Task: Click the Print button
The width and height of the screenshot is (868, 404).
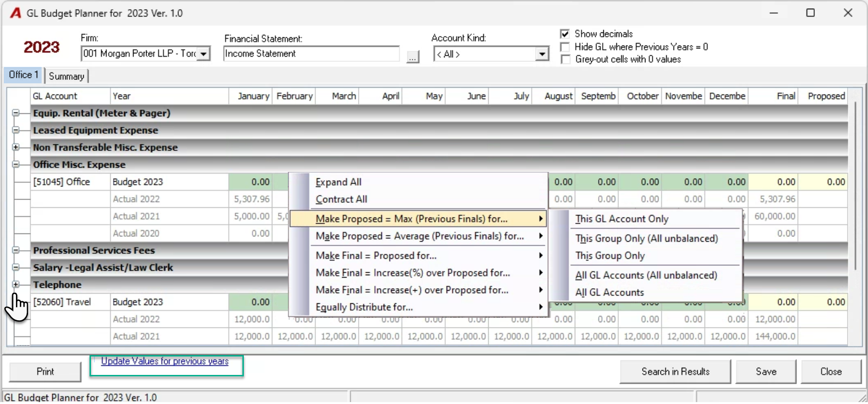Action: (x=45, y=372)
